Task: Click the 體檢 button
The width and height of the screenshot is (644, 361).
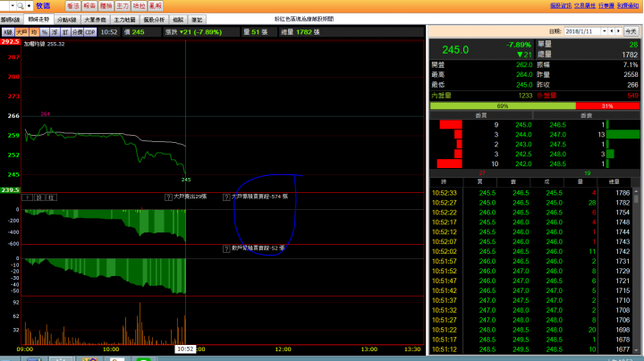Action: coord(106,5)
